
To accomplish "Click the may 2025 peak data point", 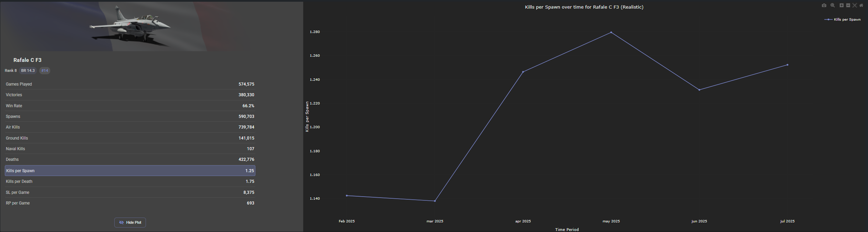I will (x=611, y=32).
